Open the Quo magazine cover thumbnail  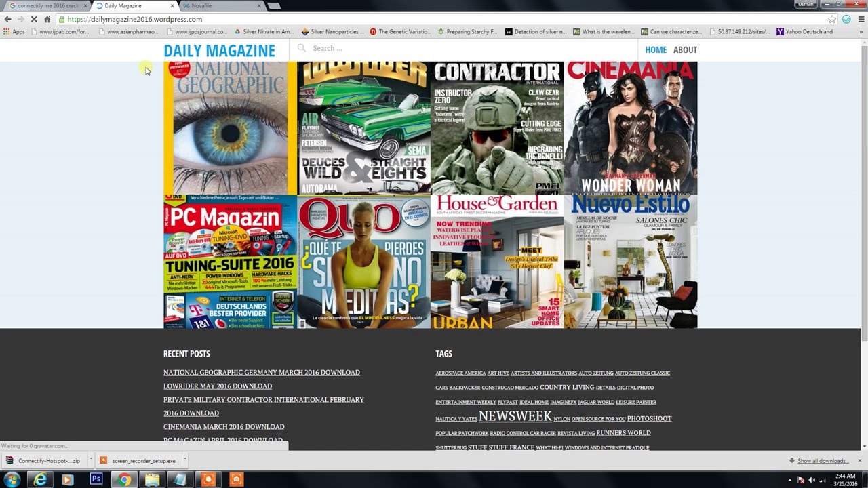point(363,262)
